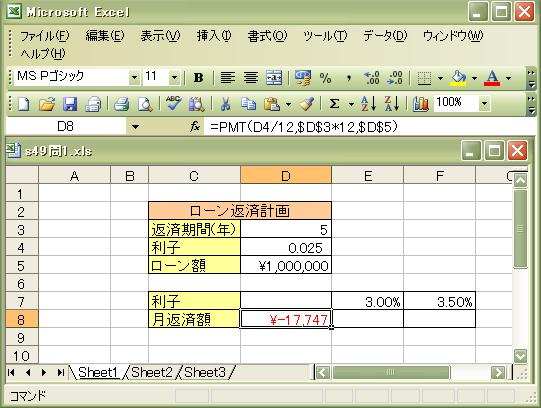
Task: Toggle center alignment button
Action: click(x=251, y=78)
